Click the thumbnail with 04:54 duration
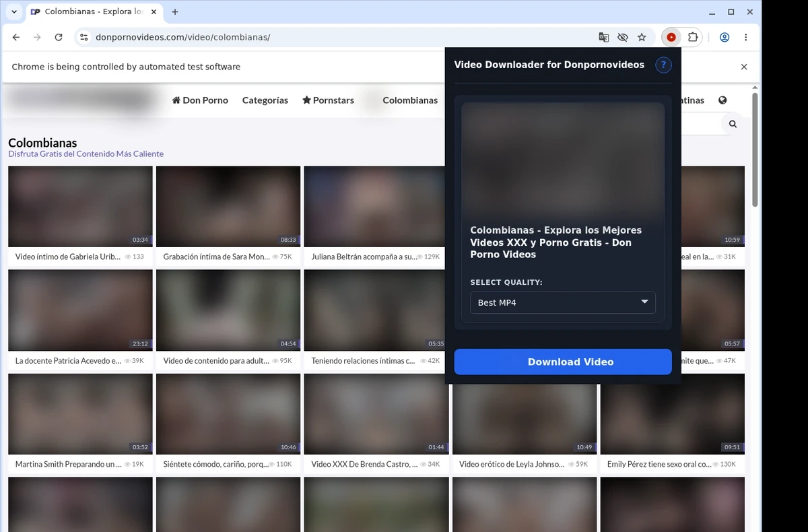The width and height of the screenshot is (808, 532). pyautogui.click(x=228, y=310)
